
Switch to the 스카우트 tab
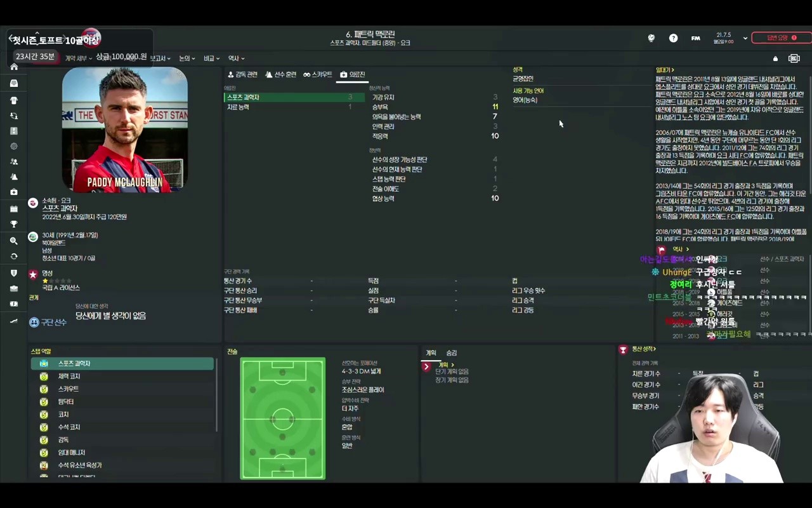tap(317, 74)
